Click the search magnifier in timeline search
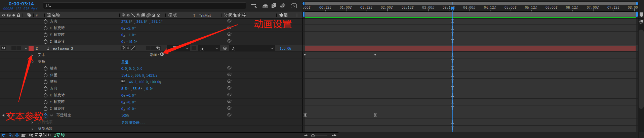644x138 pixels. tap(48, 5)
